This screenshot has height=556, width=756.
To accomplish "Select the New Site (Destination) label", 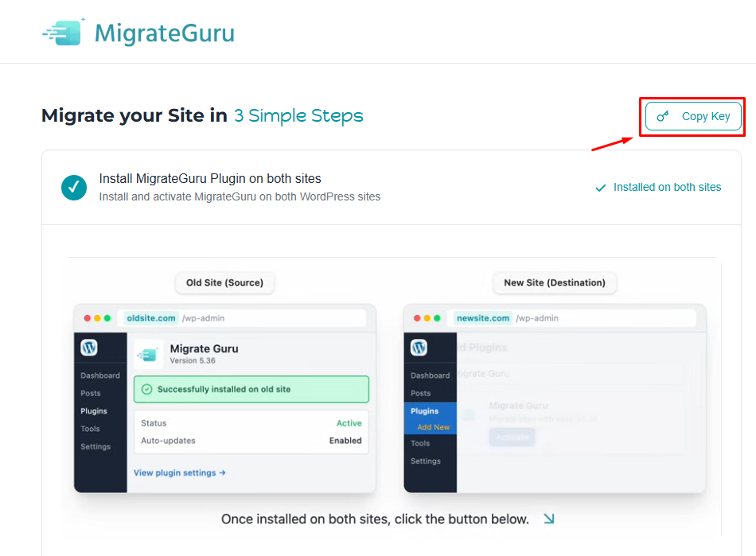I will click(x=555, y=283).
